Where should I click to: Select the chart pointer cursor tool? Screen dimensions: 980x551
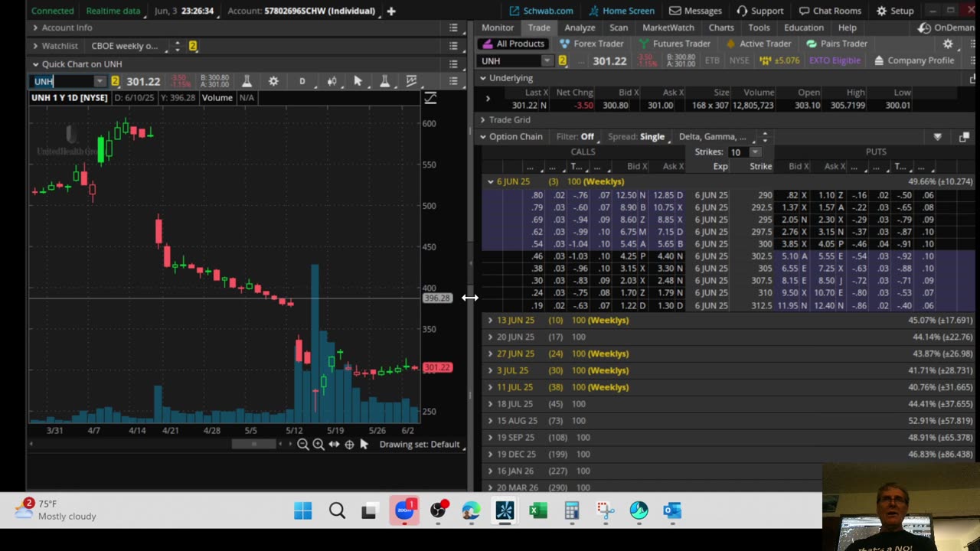click(358, 81)
